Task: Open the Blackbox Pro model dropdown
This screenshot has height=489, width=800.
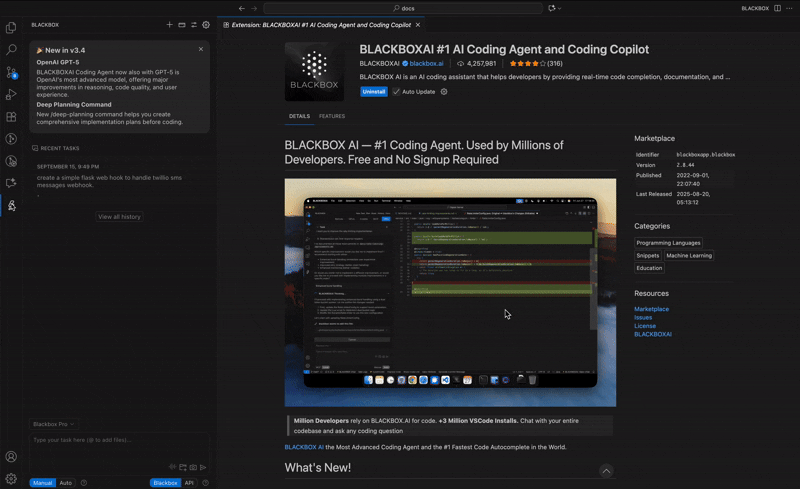Action: [53, 424]
